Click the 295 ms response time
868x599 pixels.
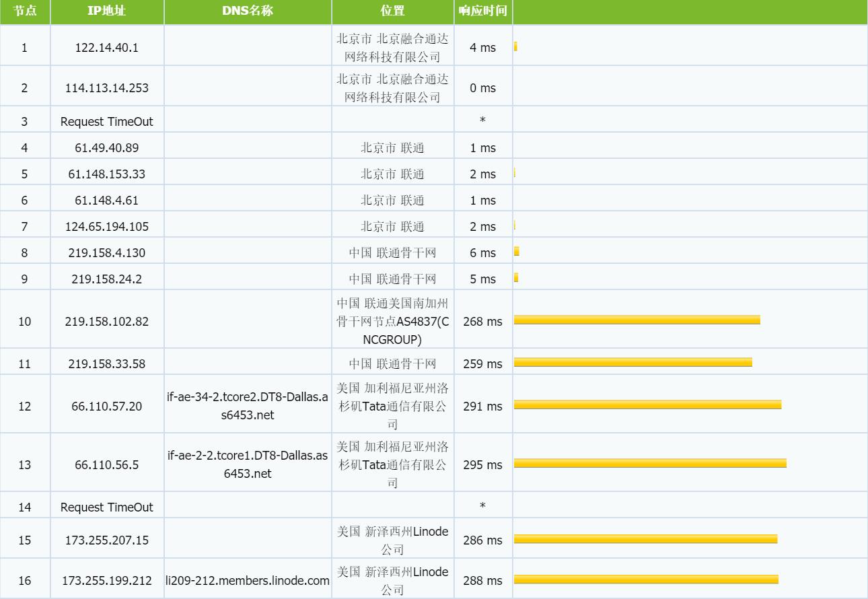click(482, 464)
